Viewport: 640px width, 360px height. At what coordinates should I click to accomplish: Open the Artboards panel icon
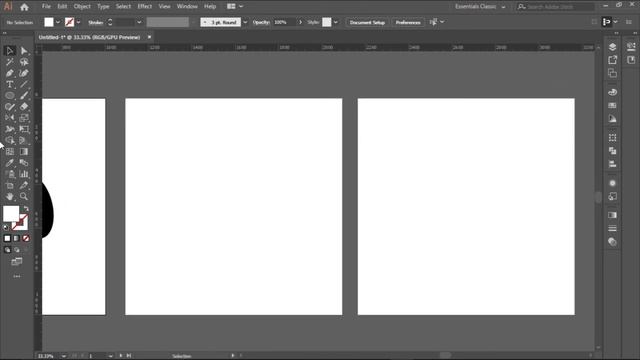click(612, 73)
